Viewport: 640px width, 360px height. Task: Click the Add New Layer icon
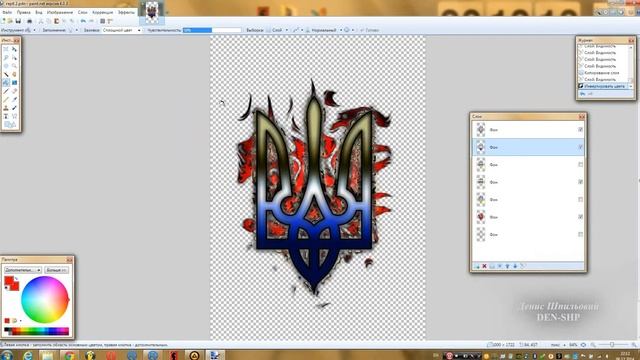click(x=477, y=266)
